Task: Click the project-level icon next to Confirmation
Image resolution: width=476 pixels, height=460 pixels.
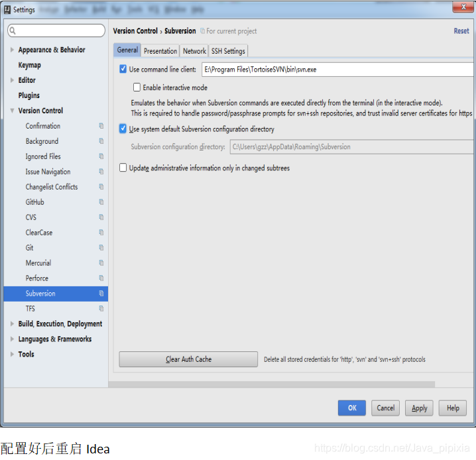Action: click(x=101, y=126)
